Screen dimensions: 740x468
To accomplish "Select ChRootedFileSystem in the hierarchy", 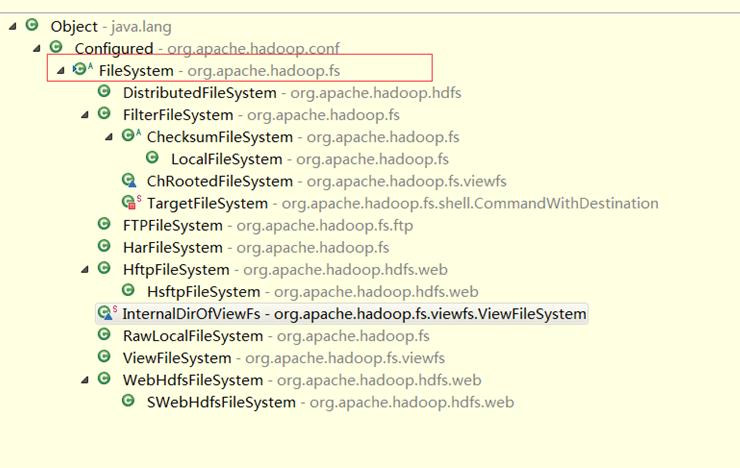I will click(x=327, y=181).
